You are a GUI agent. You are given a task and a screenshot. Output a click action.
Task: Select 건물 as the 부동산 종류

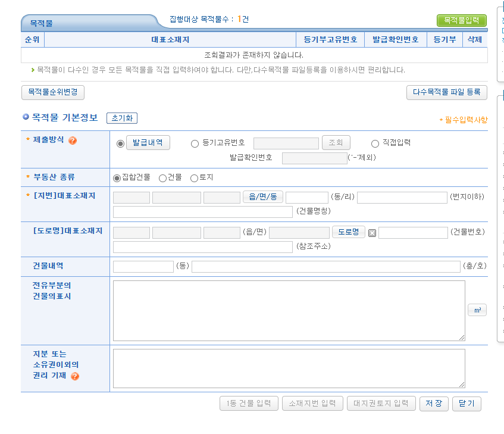pos(162,178)
